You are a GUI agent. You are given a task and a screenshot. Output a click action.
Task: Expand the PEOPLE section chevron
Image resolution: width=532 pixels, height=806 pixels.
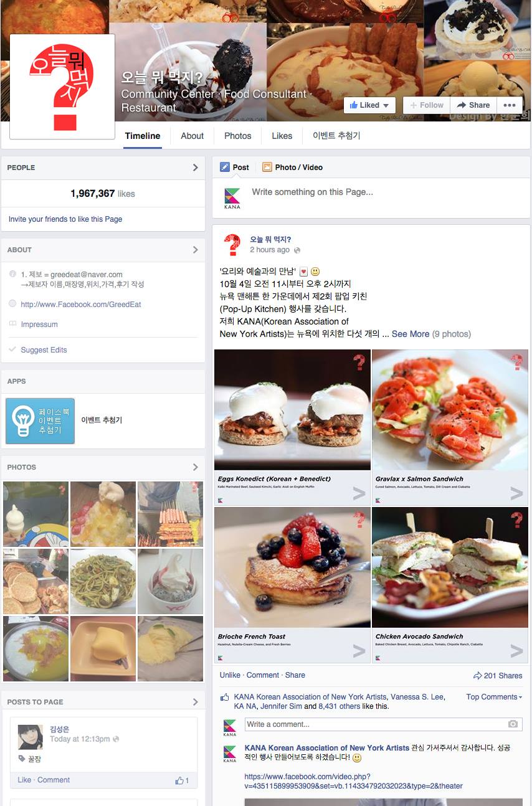[195, 168]
